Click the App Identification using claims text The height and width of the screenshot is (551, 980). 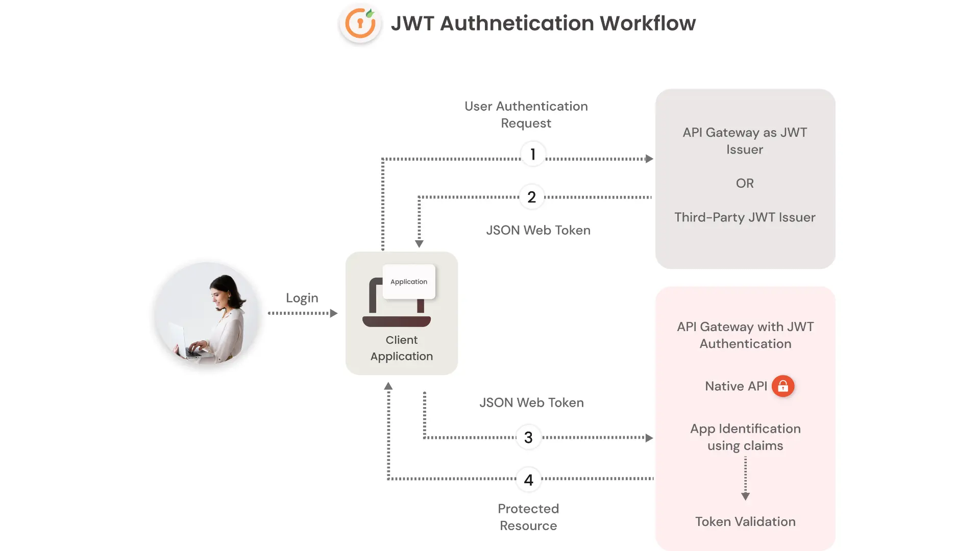pos(745,437)
